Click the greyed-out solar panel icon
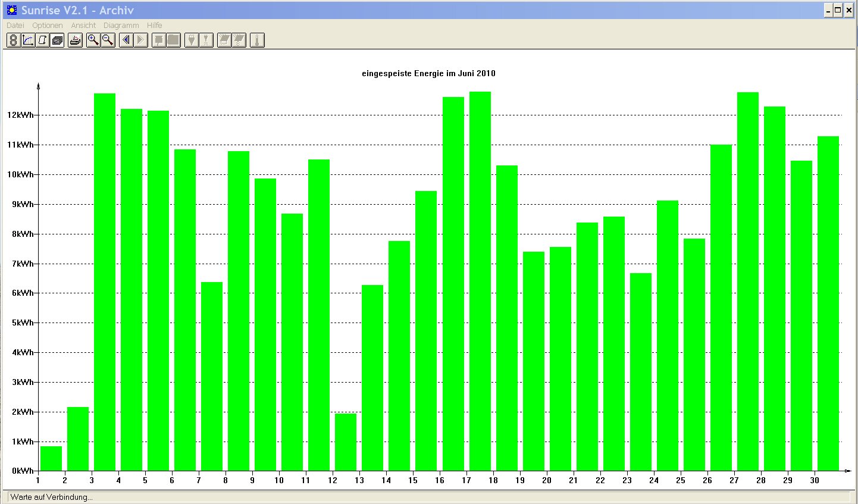Image resolution: width=858 pixels, height=504 pixels. pyautogui.click(x=224, y=40)
